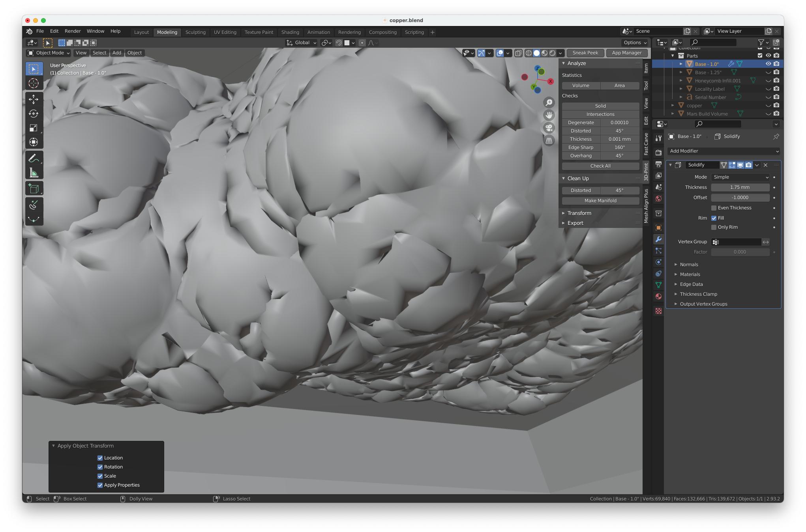Open the Texture properties checker icon
The width and height of the screenshot is (806, 532).
coord(658,311)
